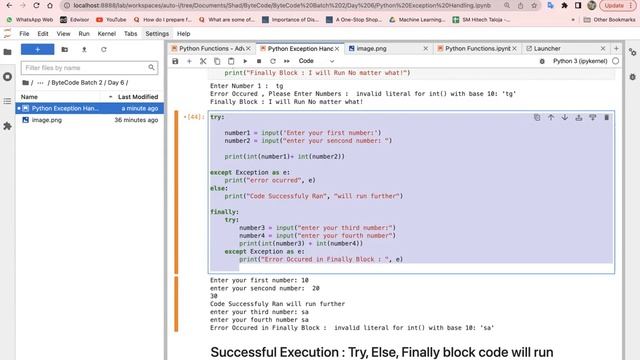The image size is (640, 360).
Task: Click the Chrome Update button
Action: pos(618,6)
